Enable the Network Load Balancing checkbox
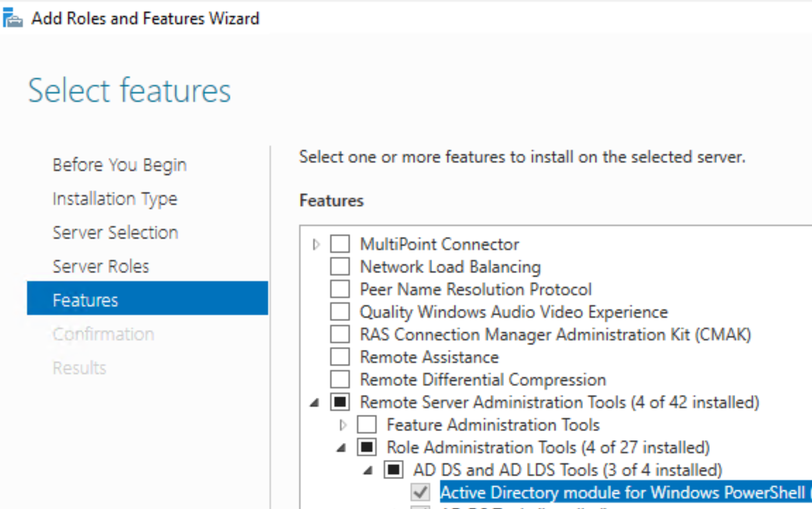This screenshot has width=812, height=509. point(339,266)
